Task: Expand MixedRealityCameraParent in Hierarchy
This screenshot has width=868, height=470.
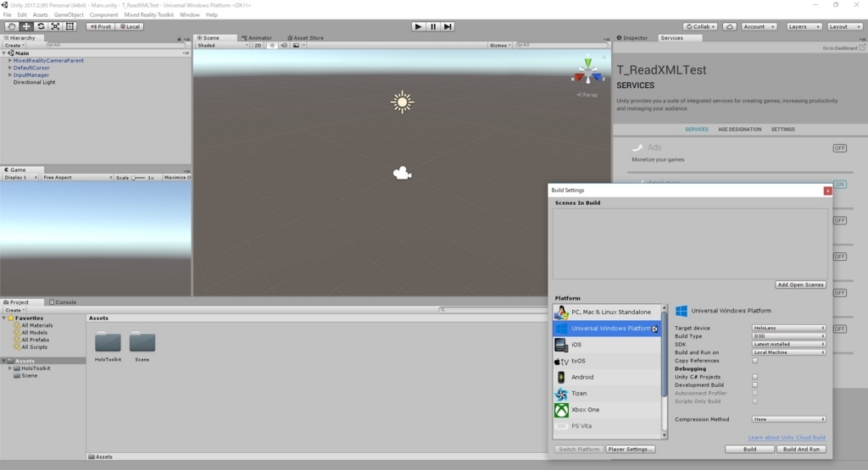Action: 10,60
